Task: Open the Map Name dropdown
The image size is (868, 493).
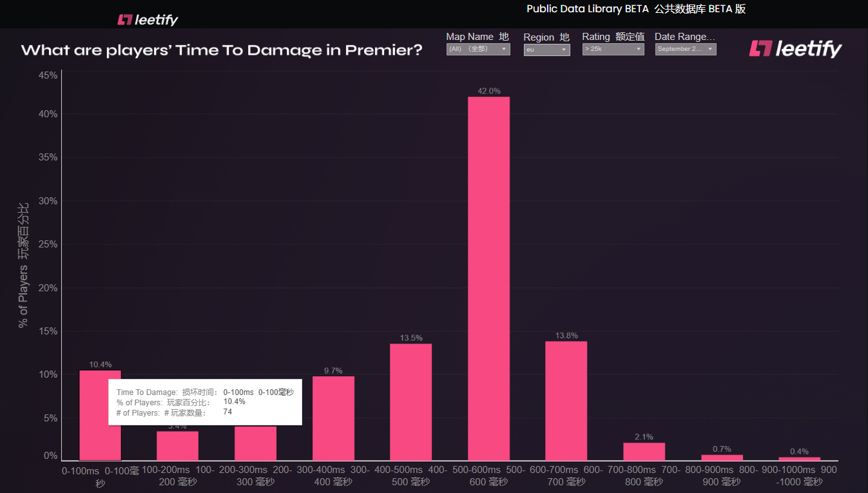Action: coord(478,49)
